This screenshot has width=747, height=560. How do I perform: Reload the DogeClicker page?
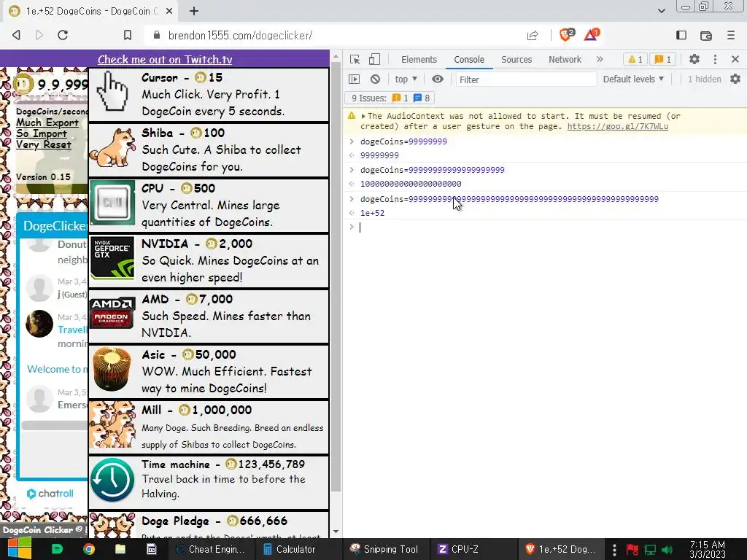coord(63,35)
